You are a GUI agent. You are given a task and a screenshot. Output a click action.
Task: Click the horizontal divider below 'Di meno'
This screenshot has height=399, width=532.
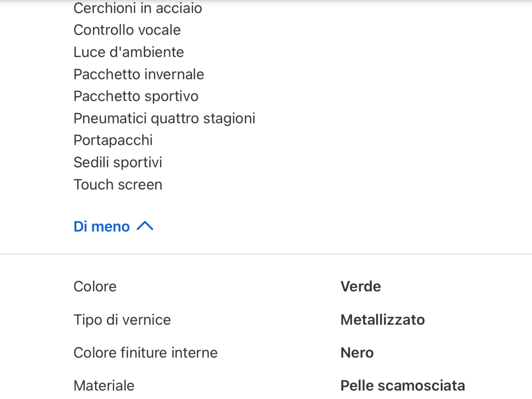click(266, 254)
